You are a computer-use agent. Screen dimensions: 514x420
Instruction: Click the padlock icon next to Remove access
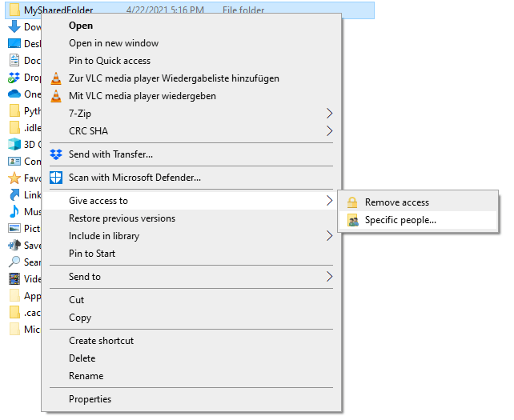[352, 202]
